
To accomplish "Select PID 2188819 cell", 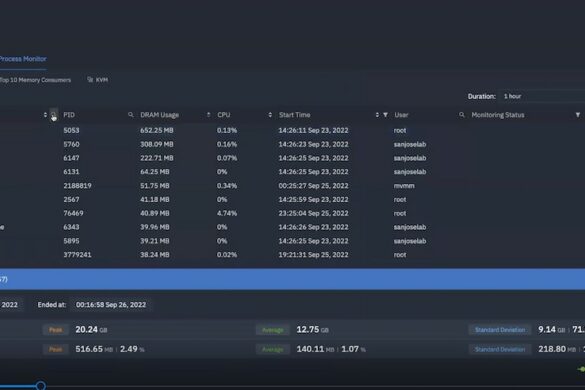I will coord(77,185).
